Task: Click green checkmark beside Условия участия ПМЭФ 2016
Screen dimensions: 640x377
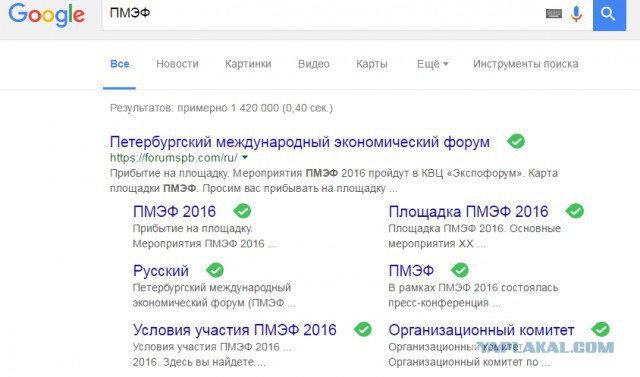Action: tap(362, 329)
